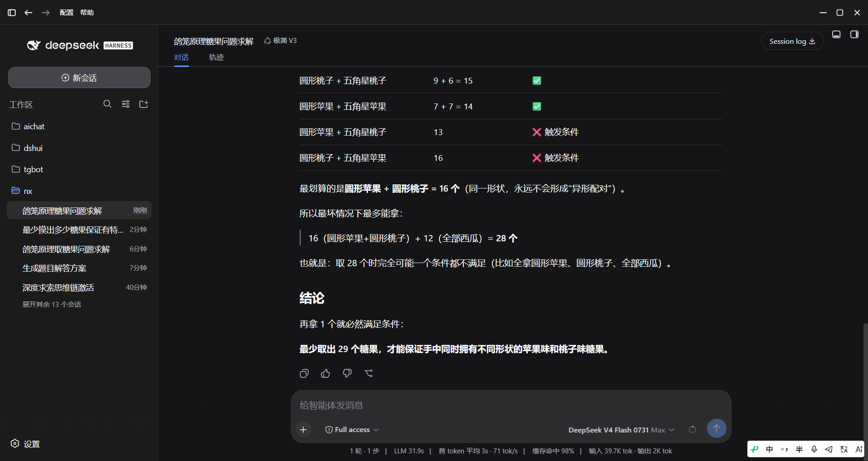Image resolution: width=868 pixels, height=461 pixels.
Task: Click the context usage ring indicator
Action: pos(692,430)
